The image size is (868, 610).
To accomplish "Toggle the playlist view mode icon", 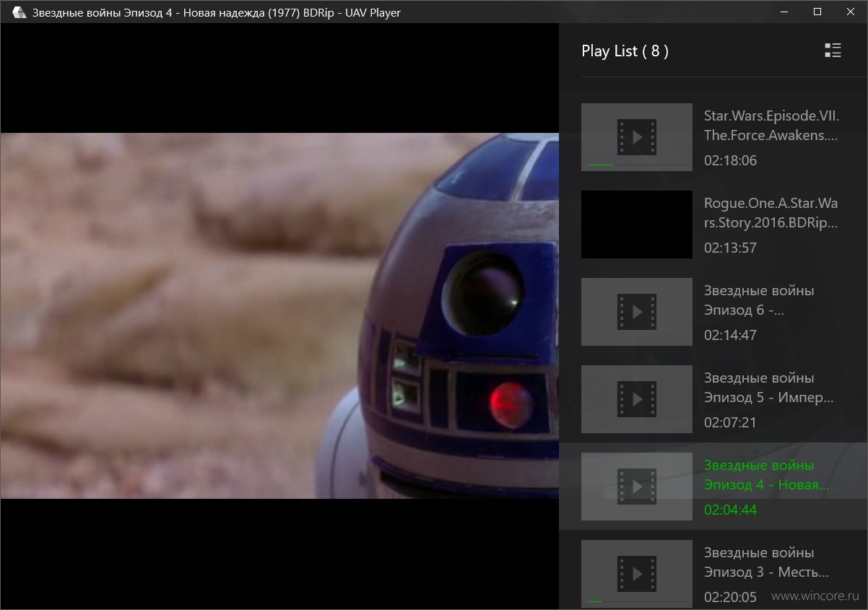I will (833, 51).
